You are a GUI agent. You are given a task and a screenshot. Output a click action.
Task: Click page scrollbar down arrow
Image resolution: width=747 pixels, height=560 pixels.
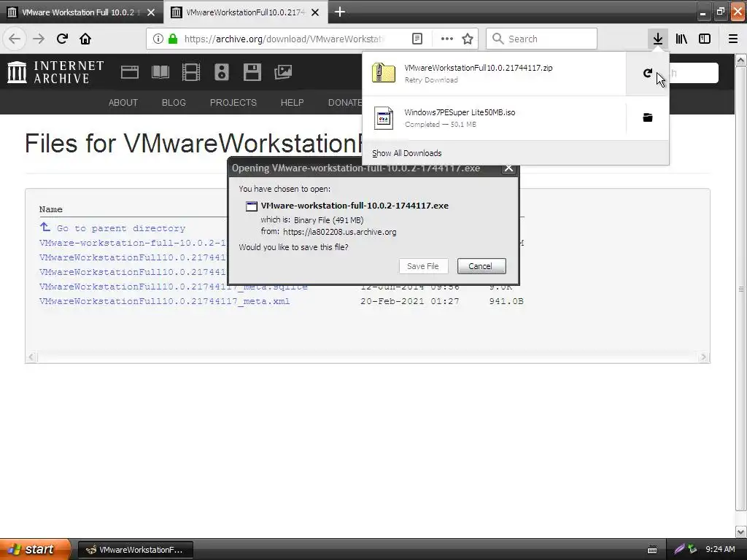tap(741, 532)
